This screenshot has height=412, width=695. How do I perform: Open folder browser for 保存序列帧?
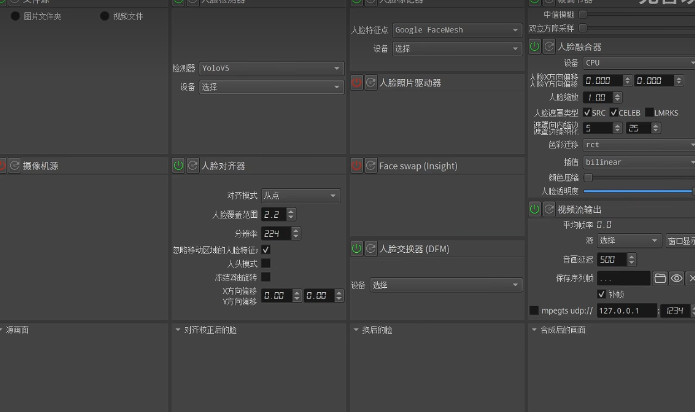coord(660,278)
